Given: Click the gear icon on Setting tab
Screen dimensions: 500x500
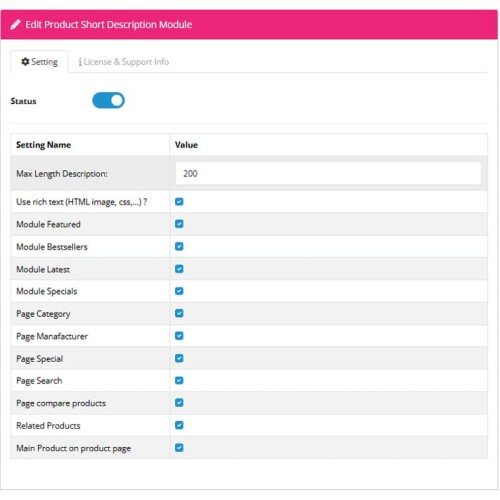Looking at the screenshot, I should tap(25, 62).
